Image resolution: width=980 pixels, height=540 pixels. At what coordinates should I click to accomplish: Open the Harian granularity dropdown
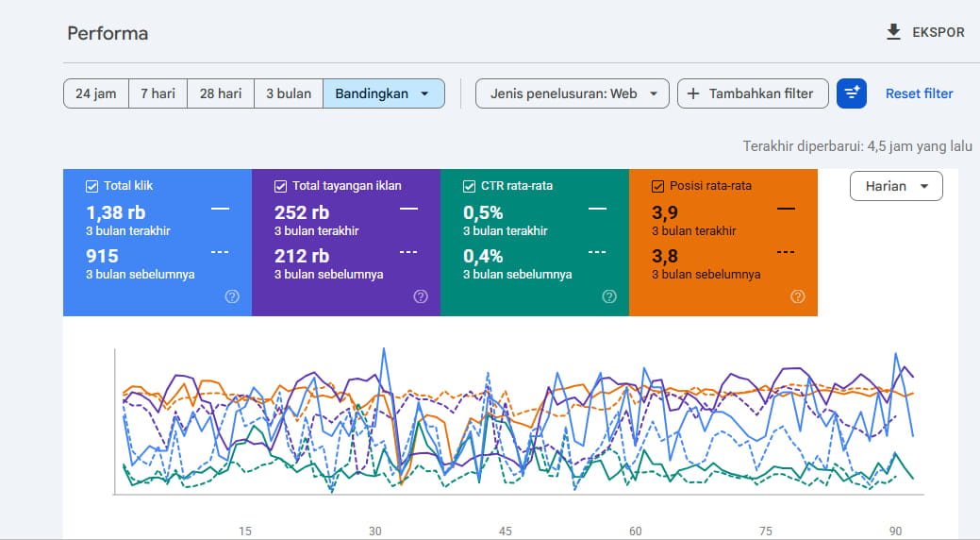click(896, 186)
